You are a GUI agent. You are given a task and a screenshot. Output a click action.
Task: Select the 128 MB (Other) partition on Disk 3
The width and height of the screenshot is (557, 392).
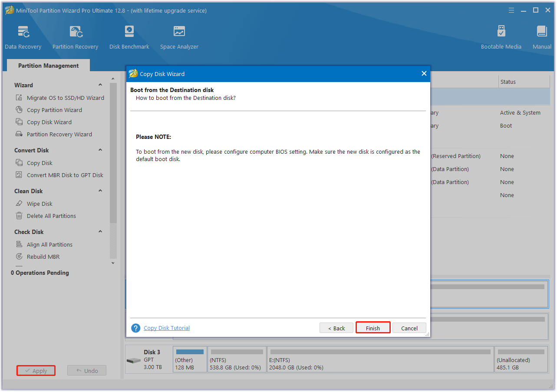(190, 359)
